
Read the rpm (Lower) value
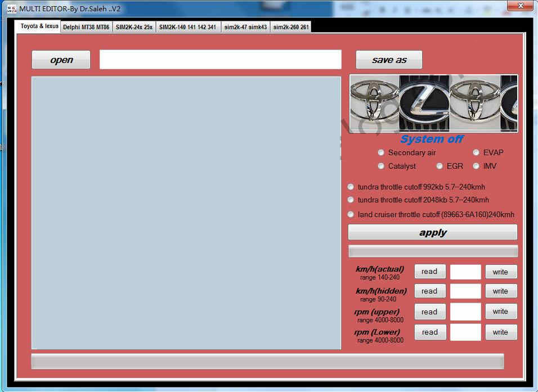(x=430, y=332)
